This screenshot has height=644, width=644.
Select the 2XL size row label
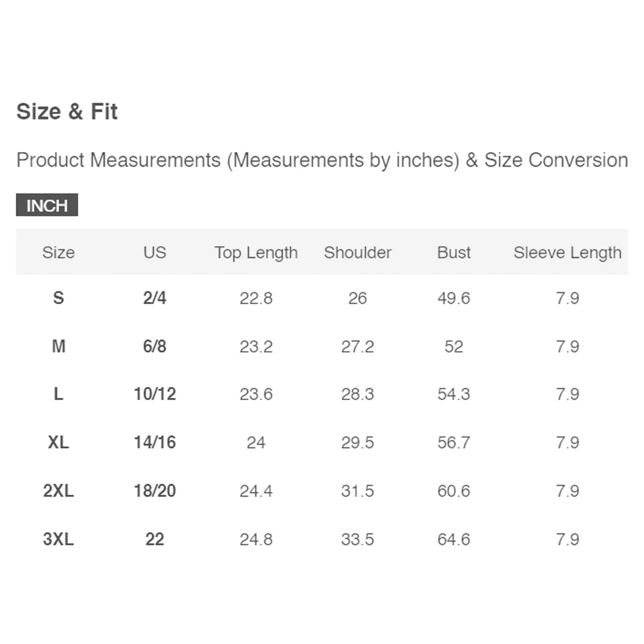click(x=58, y=491)
